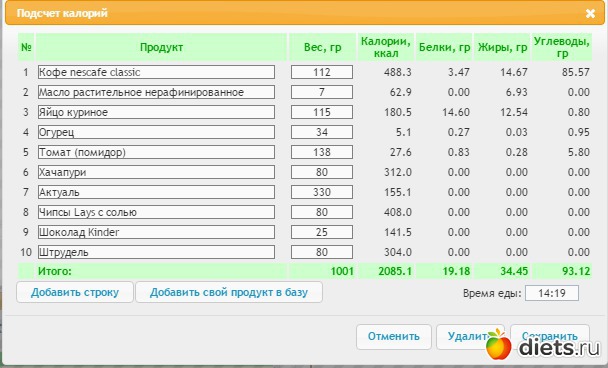The image size is (608, 368).
Task: Click the Актуаль product field
Action: [x=156, y=192]
